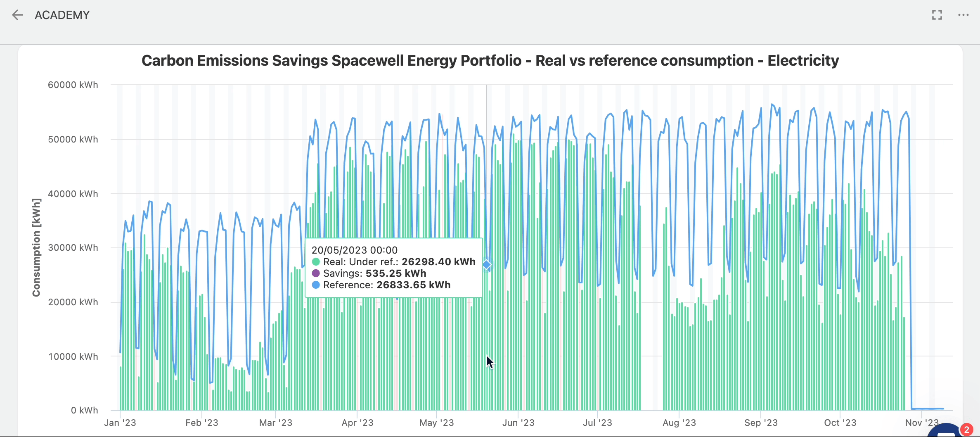
Task: Click the Jan '23 x-axis label
Action: click(120, 423)
